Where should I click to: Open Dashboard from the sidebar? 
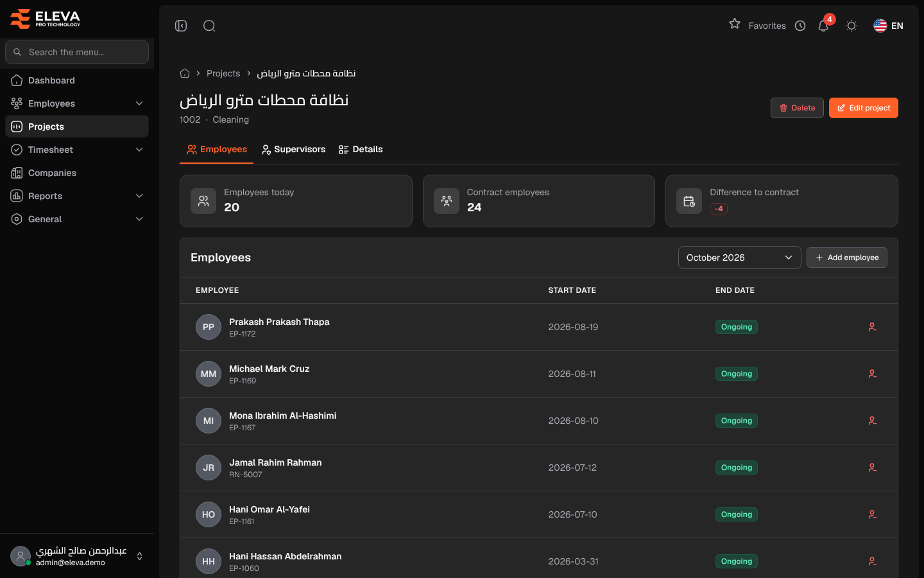77,80
